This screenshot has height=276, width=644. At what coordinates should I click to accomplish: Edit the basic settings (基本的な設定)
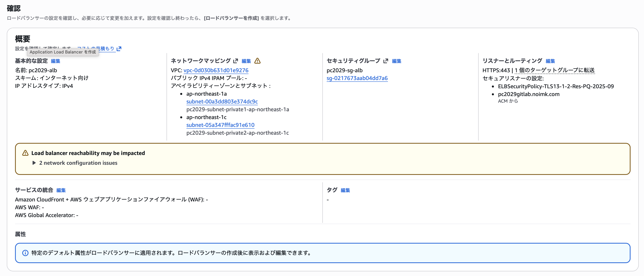[x=56, y=61]
